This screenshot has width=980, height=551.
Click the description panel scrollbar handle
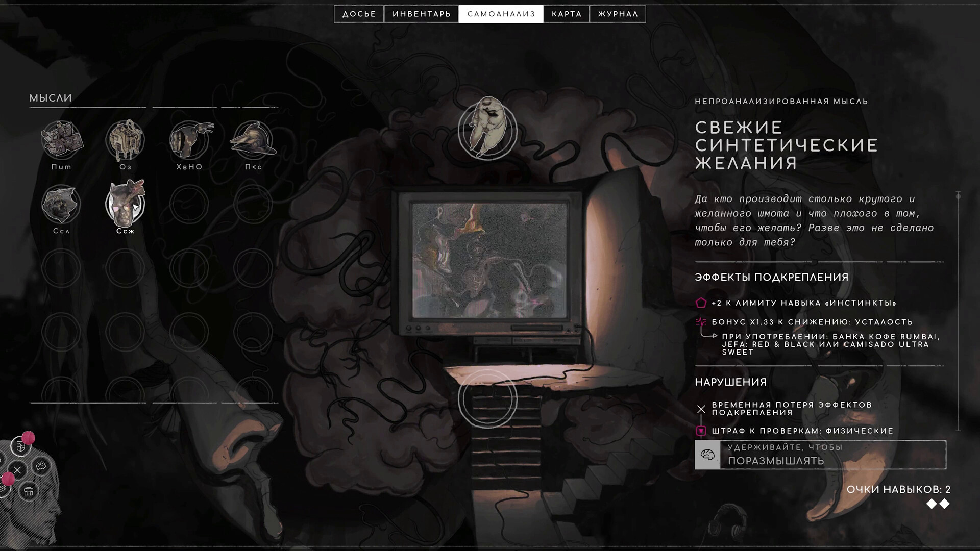tap(958, 196)
